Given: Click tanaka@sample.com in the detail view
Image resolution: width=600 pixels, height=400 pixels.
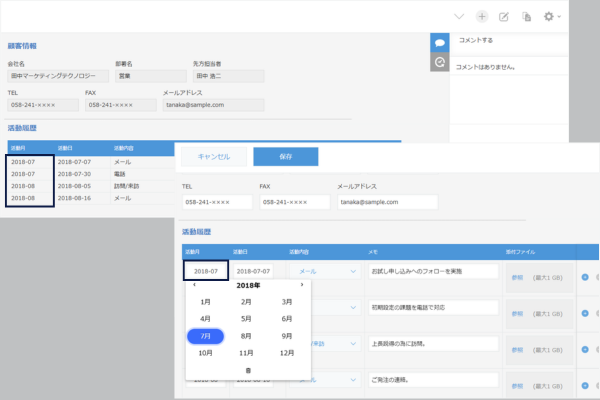Looking at the screenshot, I should pos(214,105).
